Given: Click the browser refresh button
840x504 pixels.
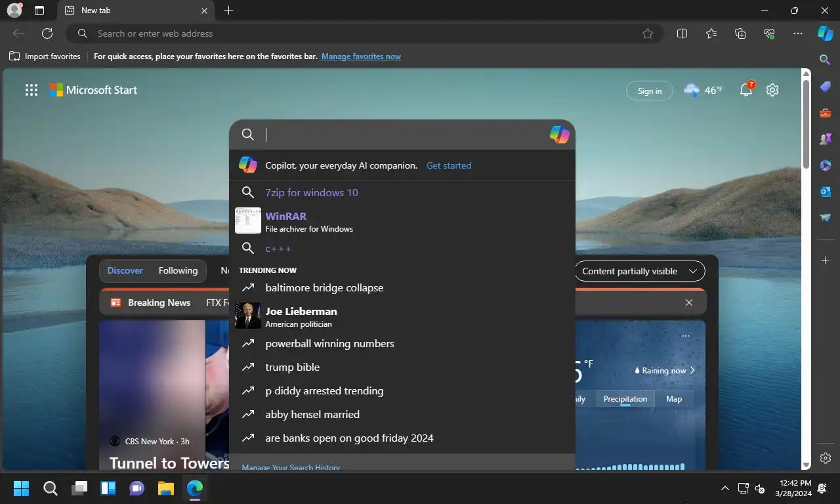Looking at the screenshot, I should (47, 33).
